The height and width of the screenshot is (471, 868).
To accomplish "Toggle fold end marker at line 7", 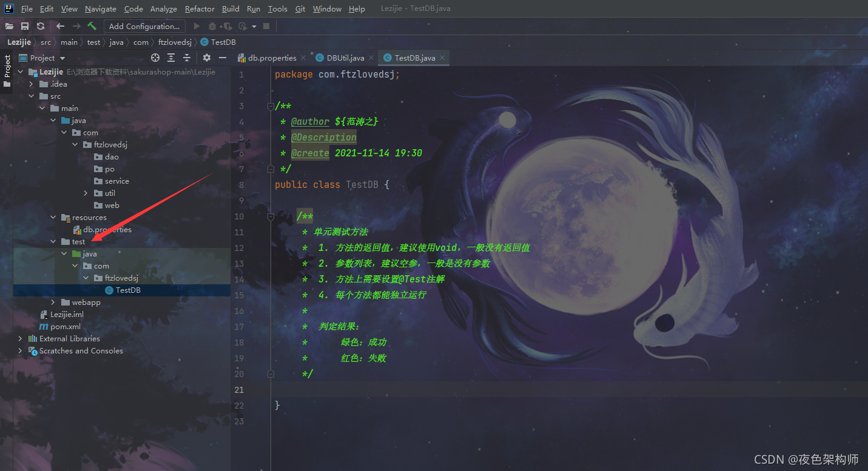I will 271,169.
